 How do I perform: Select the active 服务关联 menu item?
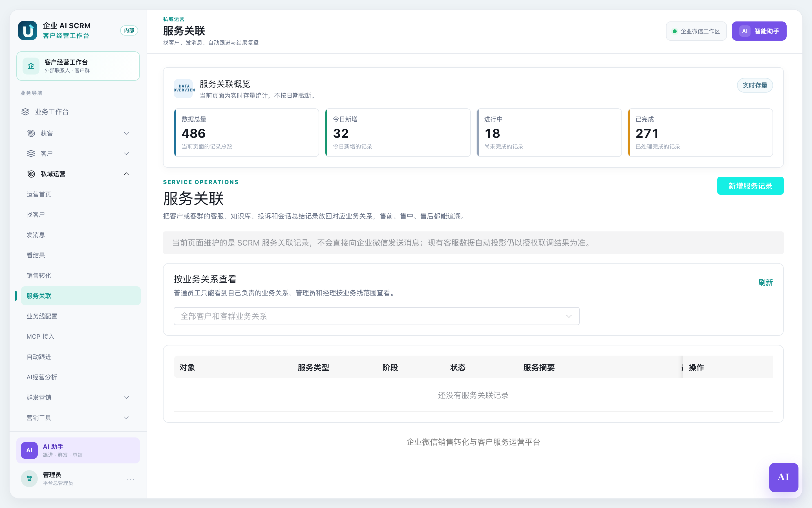[x=81, y=296]
